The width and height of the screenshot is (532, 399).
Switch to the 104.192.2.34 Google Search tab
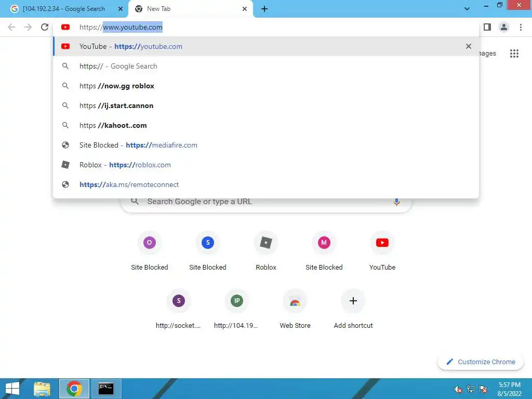click(x=63, y=9)
